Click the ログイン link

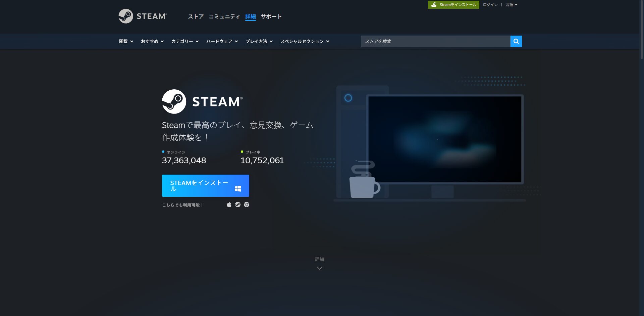tap(490, 5)
